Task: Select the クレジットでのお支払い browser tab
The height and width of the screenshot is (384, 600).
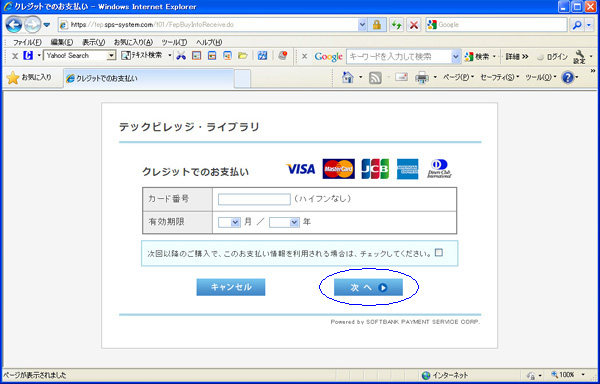Action: [x=148, y=78]
